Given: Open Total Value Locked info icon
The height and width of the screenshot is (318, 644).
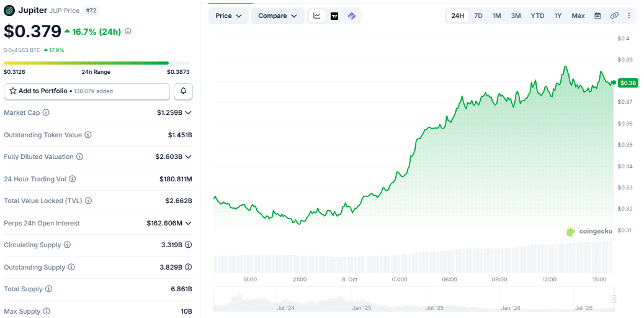Looking at the screenshot, I should (88, 201).
